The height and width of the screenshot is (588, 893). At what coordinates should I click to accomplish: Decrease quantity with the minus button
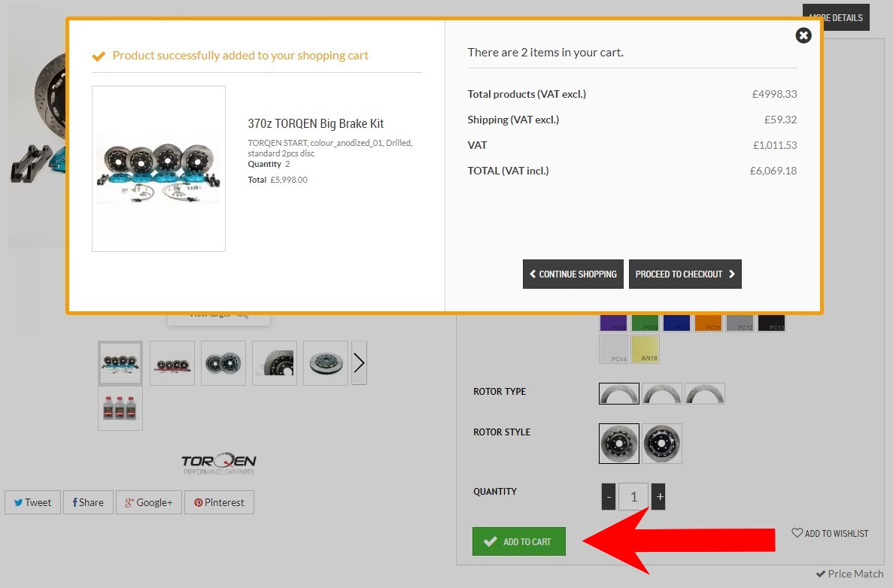[608, 497]
